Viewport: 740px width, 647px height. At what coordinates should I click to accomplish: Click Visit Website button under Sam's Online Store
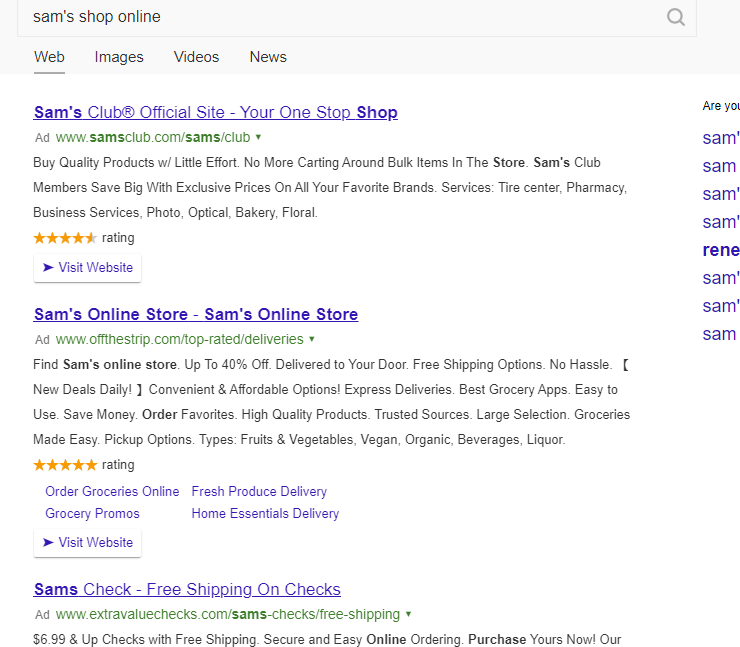[x=87, y=543]
